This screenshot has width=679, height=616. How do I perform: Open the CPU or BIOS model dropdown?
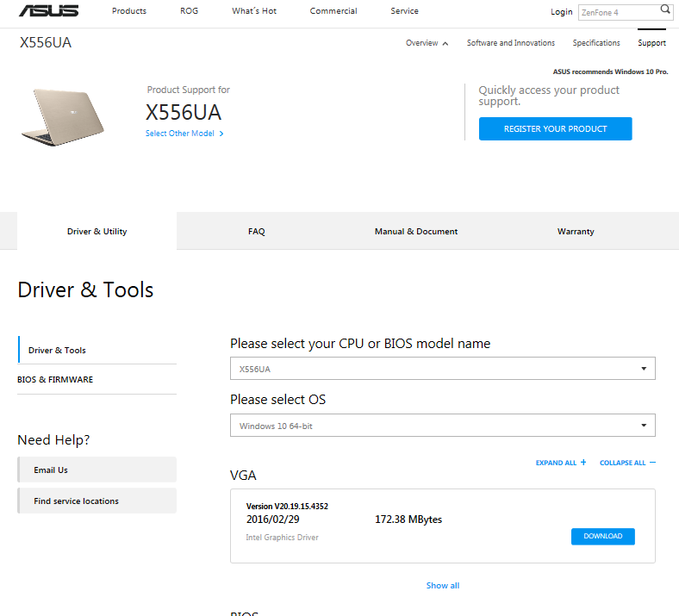click(x=443, y=369)
